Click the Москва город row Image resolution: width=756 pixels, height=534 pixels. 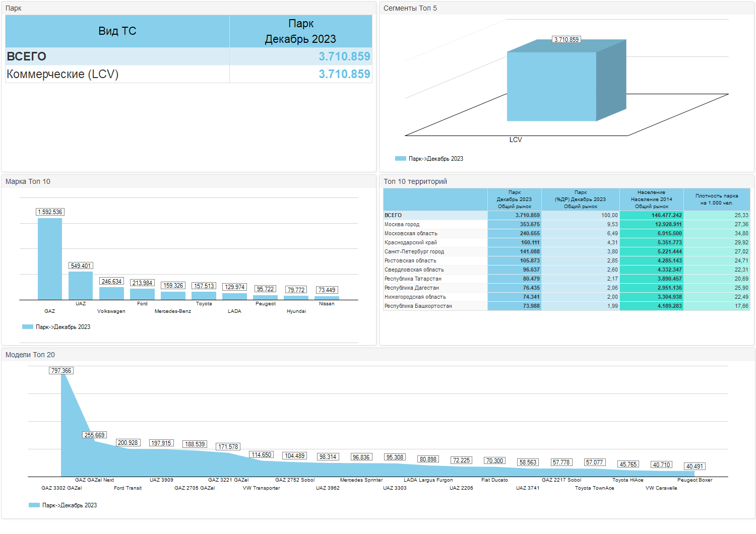pos(566,225)
